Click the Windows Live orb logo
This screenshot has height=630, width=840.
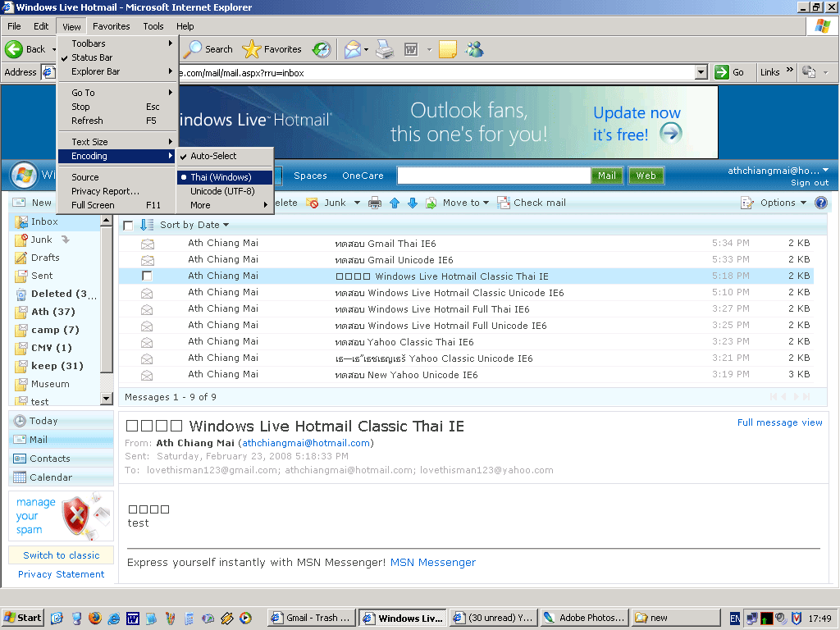24,175
